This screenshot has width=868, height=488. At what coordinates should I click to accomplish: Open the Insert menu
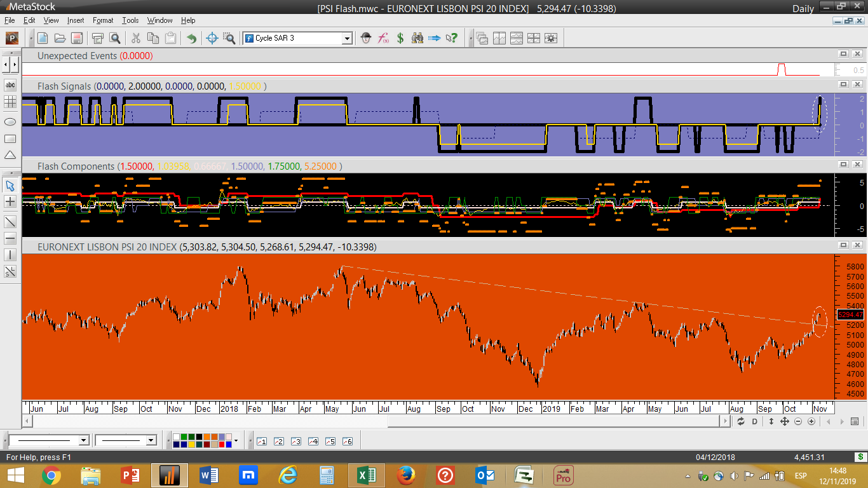click(75, 20)
